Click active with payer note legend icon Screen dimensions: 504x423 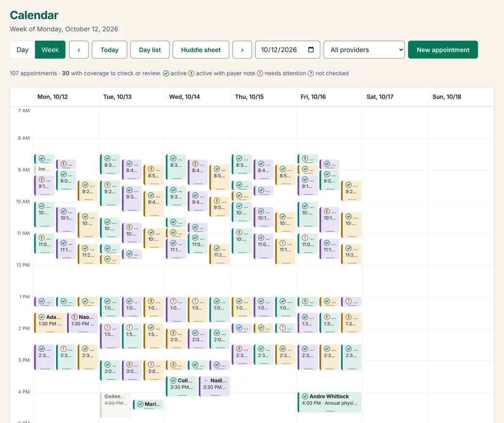tap(191, 73)
